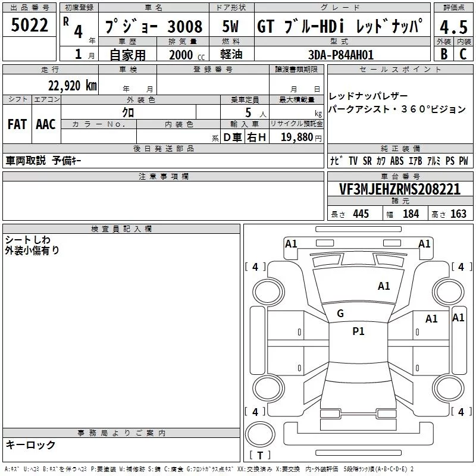This screenshot has height=476, width=476.
Task: Click the front-right wheel icon in diagram
Action: pos(449,292)
